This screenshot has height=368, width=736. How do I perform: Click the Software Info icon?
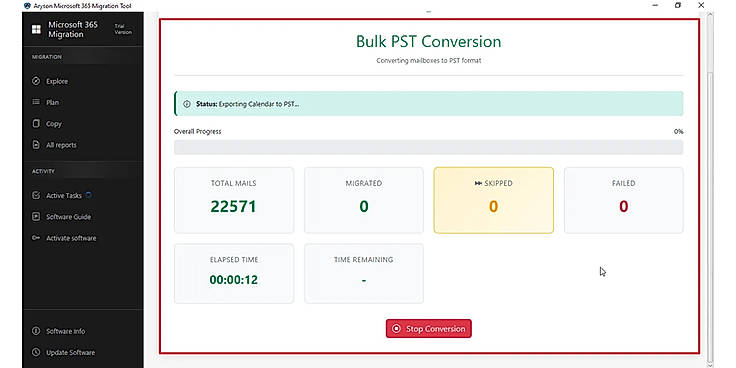point(36,331)
